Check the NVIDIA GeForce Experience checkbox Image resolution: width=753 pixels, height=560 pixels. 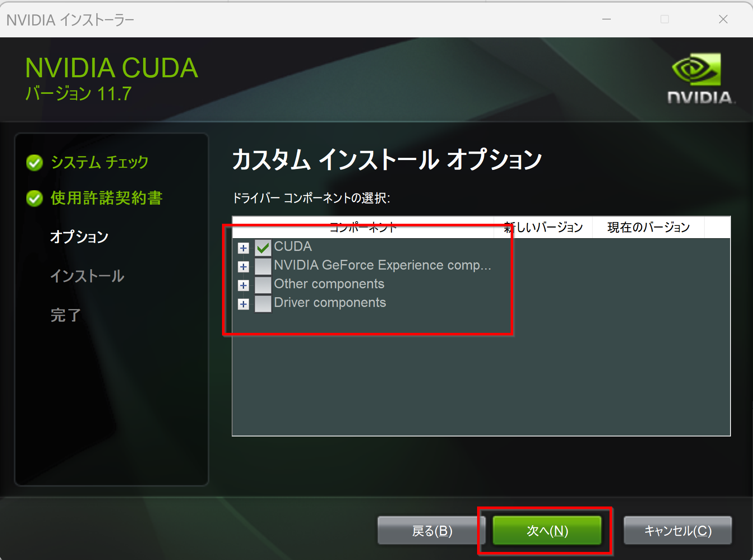coord(263,266)
